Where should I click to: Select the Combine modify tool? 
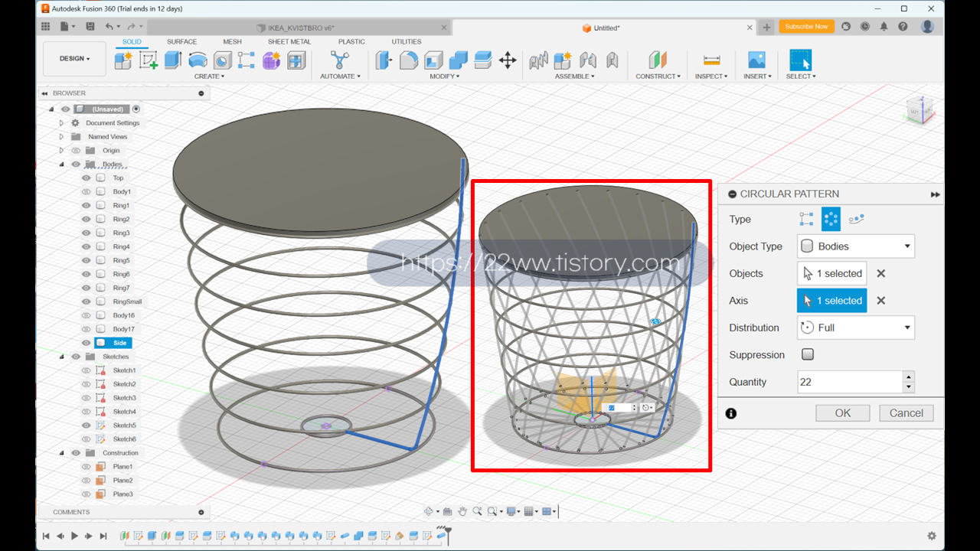(x=459, y=60)
